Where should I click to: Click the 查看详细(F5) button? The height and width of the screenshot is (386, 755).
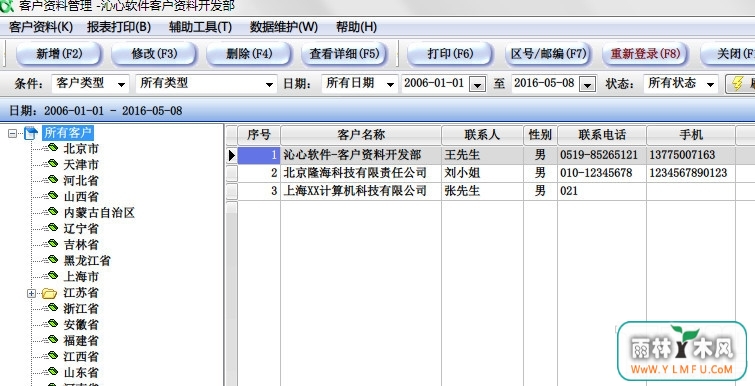point(344,53)
